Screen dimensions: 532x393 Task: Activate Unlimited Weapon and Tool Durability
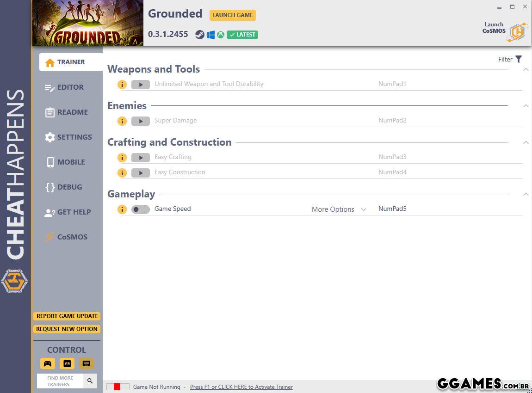(140, 85)
